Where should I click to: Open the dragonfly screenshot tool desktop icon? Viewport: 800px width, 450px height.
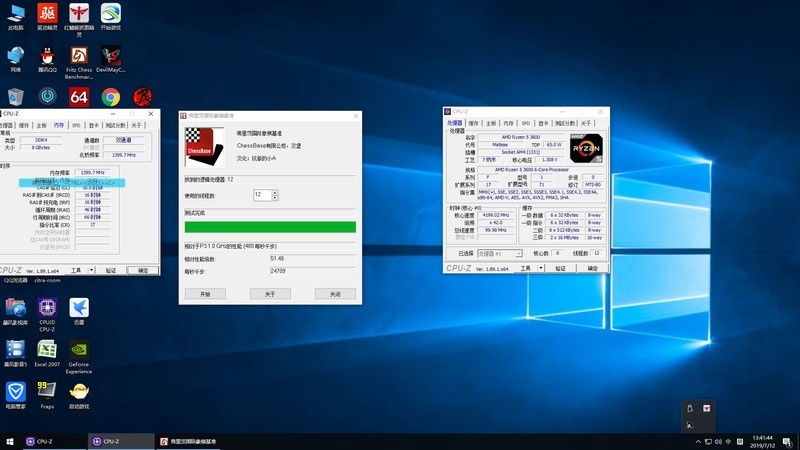(79, 19)
